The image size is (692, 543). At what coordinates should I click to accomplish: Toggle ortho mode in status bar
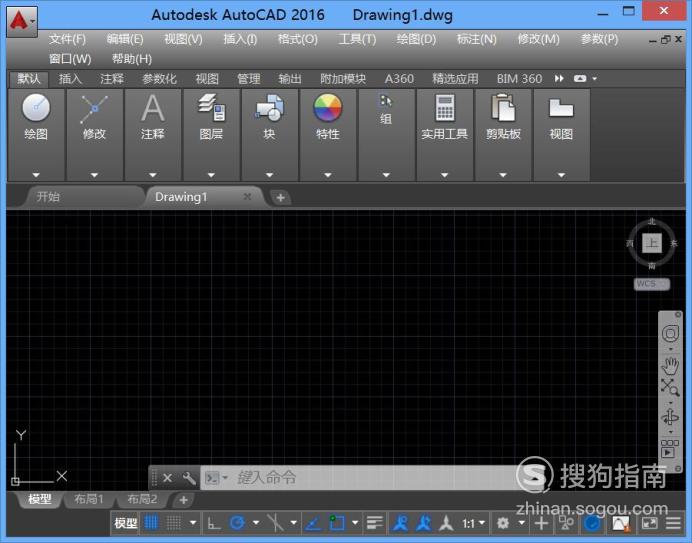click(214, 524)
